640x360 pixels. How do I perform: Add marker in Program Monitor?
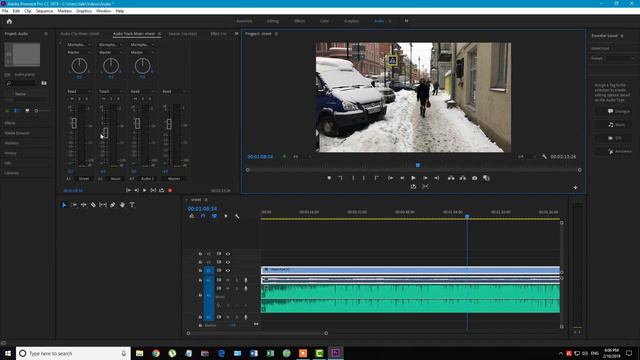click(x=329, y=178)
